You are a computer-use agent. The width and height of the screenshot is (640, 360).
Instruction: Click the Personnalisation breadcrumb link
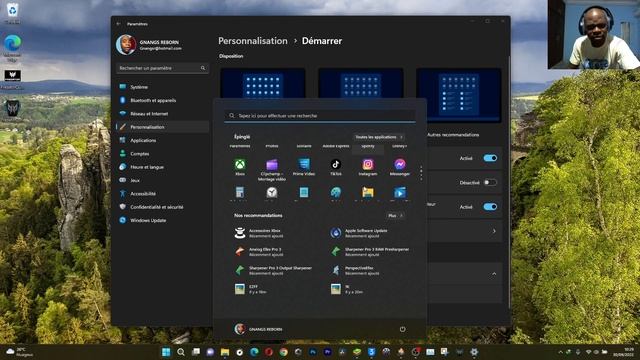point(253,41)
